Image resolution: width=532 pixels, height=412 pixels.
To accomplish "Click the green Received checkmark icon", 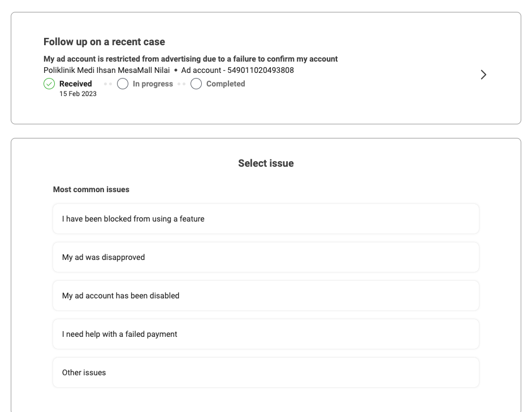I will coord(49,84).
